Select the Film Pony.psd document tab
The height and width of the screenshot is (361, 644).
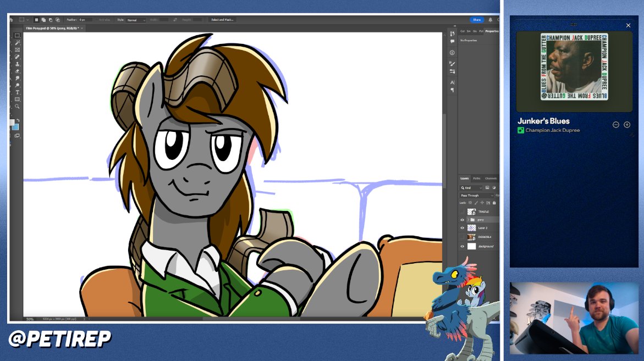52,29
